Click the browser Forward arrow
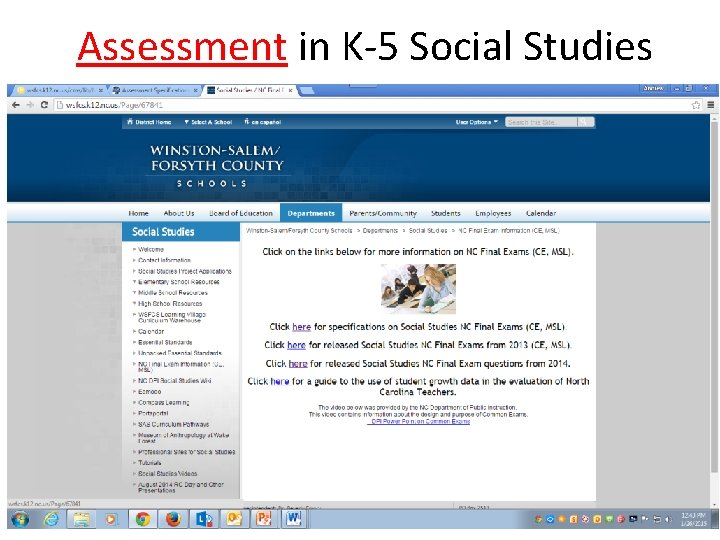Image resolution: width=720 pixels, height=540 pixels. [30, 105]
